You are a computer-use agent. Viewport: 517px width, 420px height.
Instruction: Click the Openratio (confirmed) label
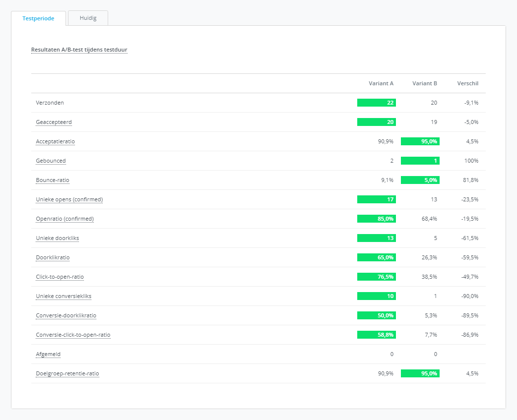pos(65,219)
